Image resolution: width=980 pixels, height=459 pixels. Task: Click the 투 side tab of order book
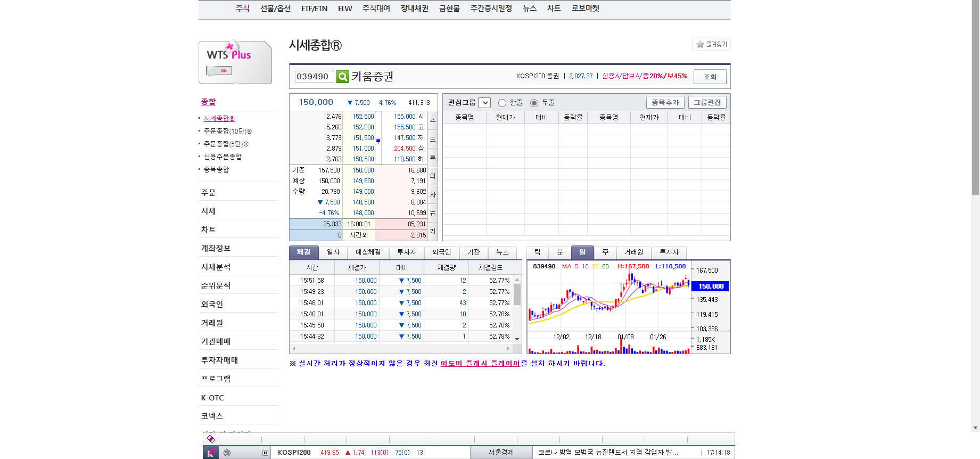[x=433, y=158]
